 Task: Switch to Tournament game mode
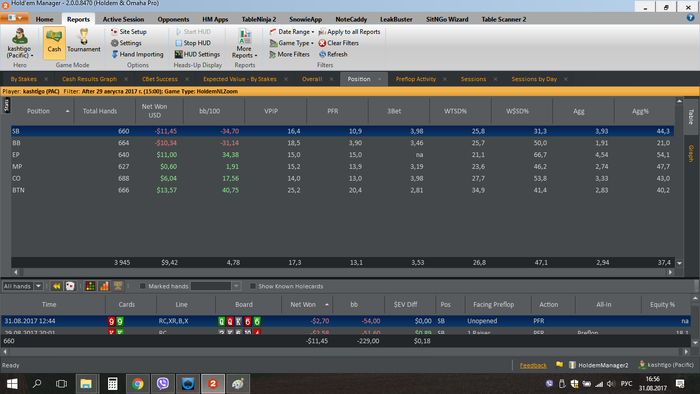[83, 42]
